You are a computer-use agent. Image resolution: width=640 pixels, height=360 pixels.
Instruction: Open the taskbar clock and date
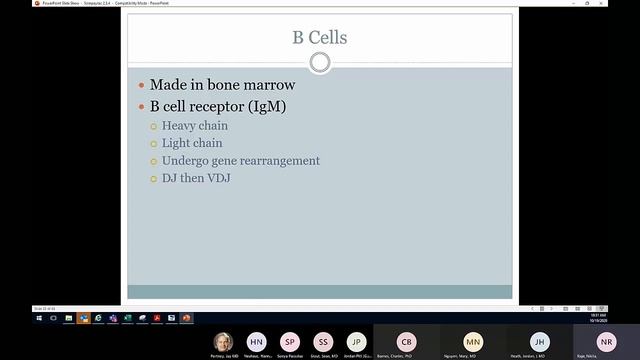598,318
